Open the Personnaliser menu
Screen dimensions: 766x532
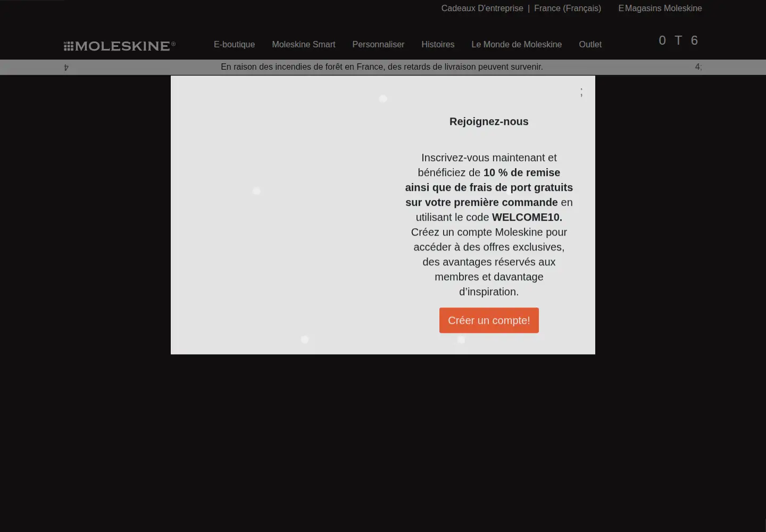378,45
